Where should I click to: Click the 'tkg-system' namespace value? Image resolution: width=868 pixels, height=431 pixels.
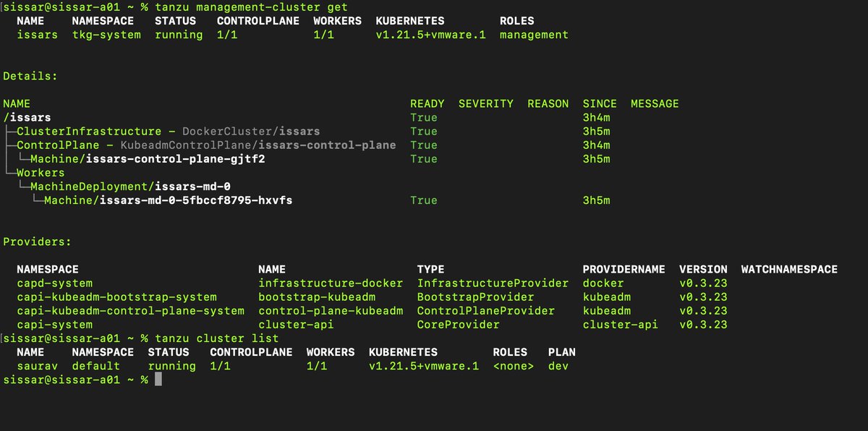[106, 35]
